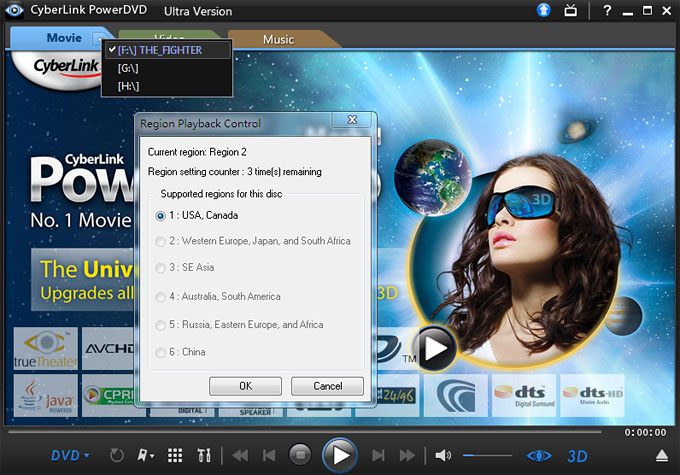Click the playback seek bar
The image size is (680, 475).
tap(304, 432)
